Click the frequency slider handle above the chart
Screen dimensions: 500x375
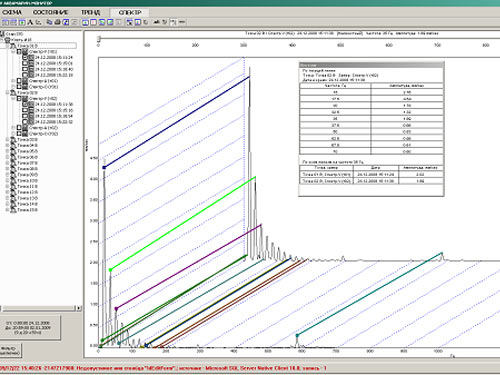pyautogui.click(x=99, y=38)
